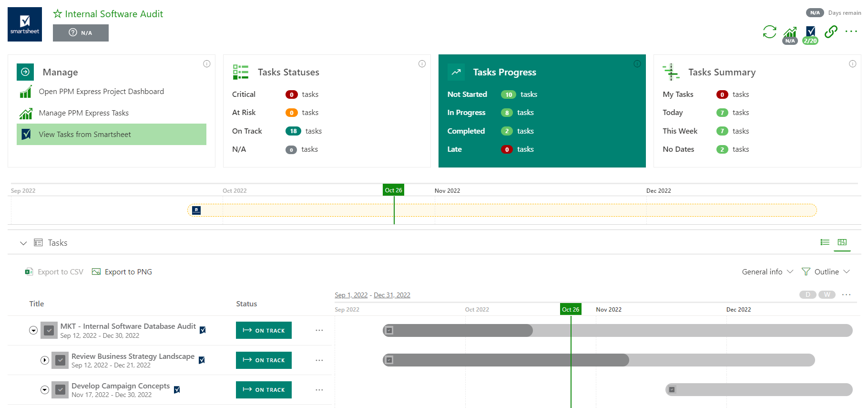Click Smartsheet marker on roadmap timeline
The image size is (868, 408).
(x=196, y=210)
